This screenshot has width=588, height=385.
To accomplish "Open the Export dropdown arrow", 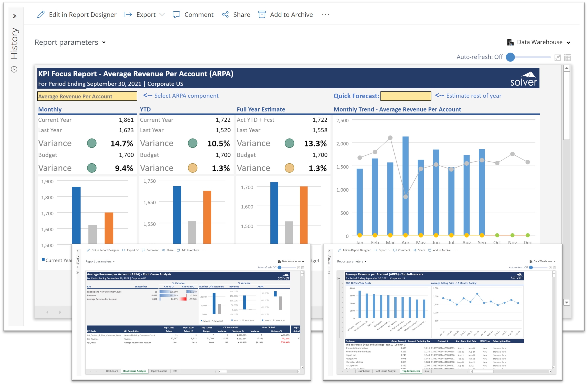I will pos(162,14).
